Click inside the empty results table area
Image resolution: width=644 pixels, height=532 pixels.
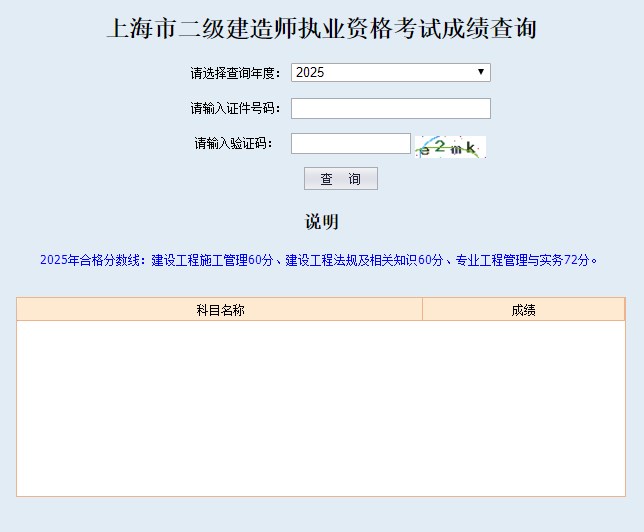pyautogui.click(x=320, y=408)
